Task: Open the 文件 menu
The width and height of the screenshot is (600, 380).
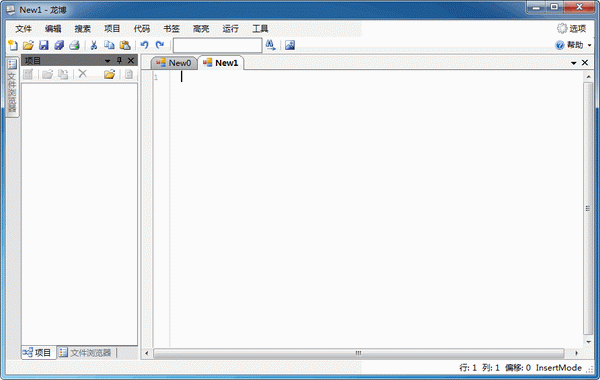Action: (x=23, y=29)
